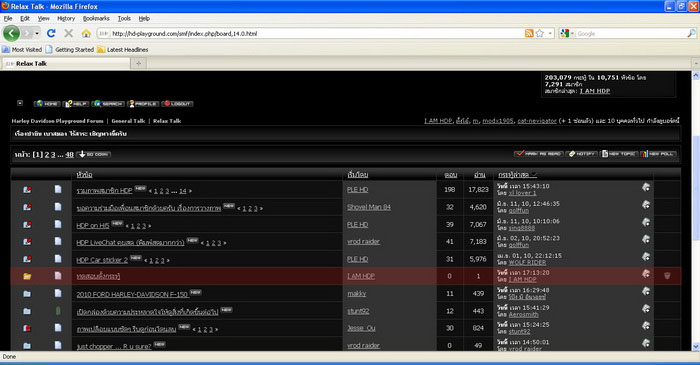700x365 pixels.
Task: Open the Help menu
Action: (144, 18)
